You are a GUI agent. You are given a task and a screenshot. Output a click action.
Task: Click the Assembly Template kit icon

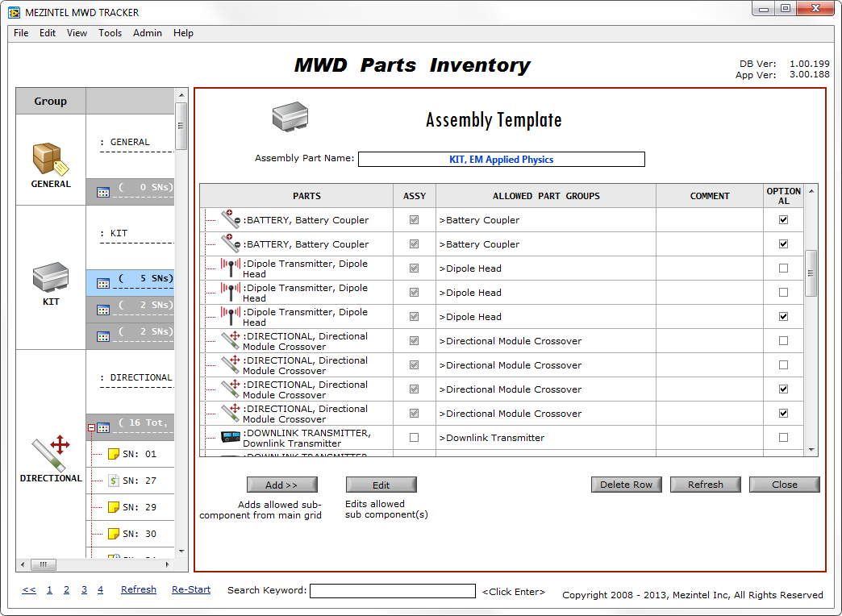tap(290, 117)
